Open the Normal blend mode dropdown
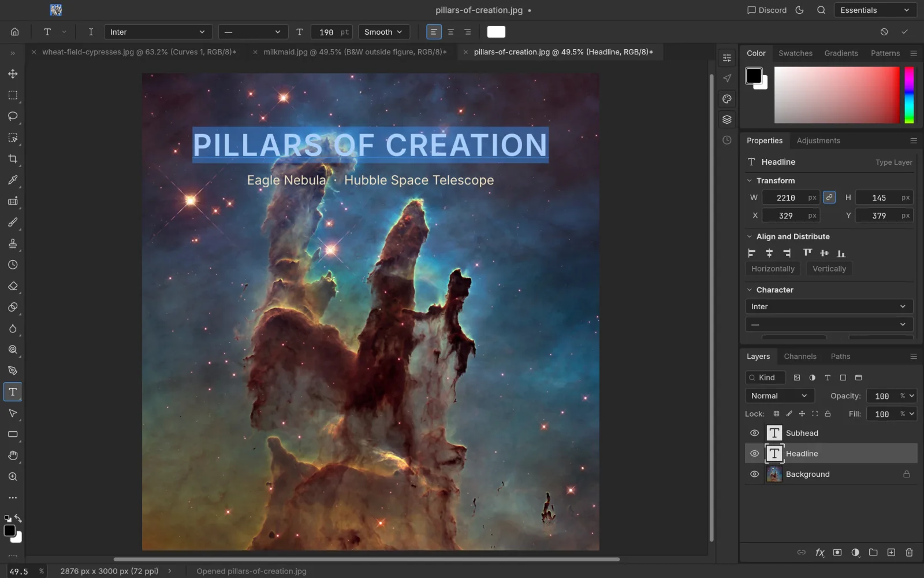Image resolution: width=924 pixels, height=578 pixels. click(x=779, y=396)
